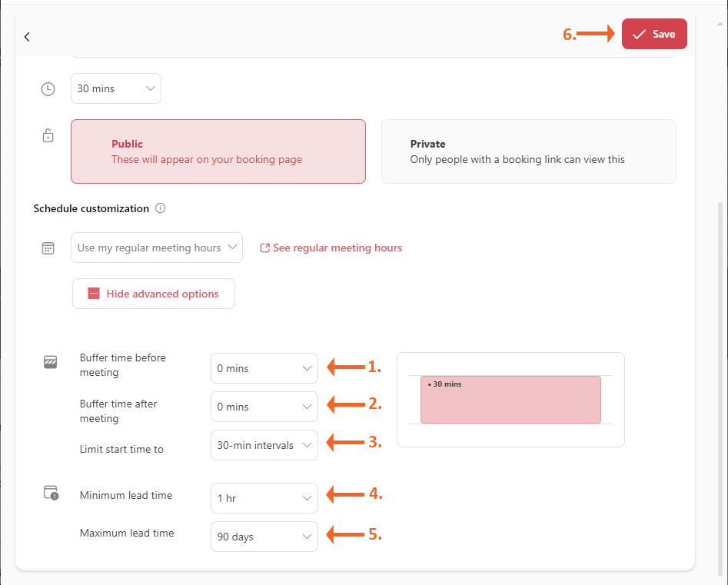Open See regular meeting hours link
Screen dimensions: 728x585
pyautogui.click(x=337, y=248)
